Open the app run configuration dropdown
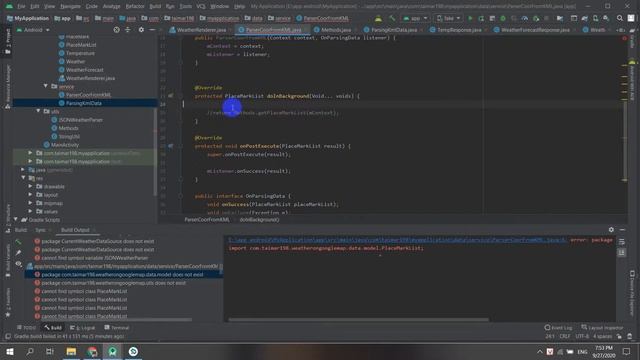Screen dimensions: 640x360 415,18
